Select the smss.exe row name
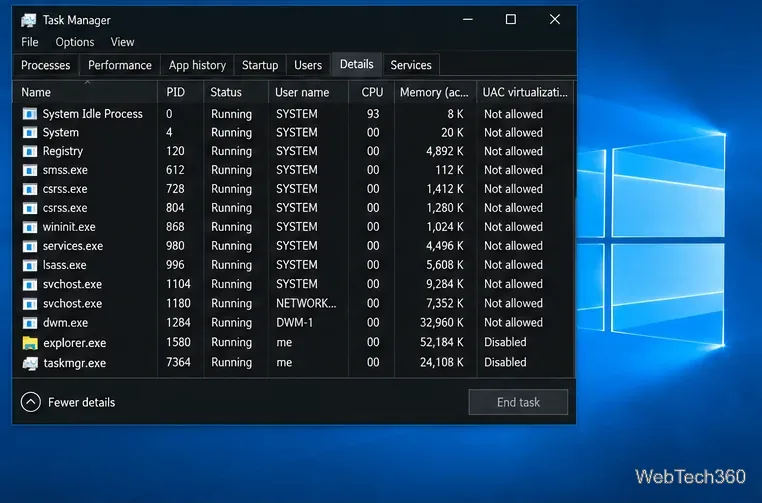762x503 pixels. tap(65, 170)
